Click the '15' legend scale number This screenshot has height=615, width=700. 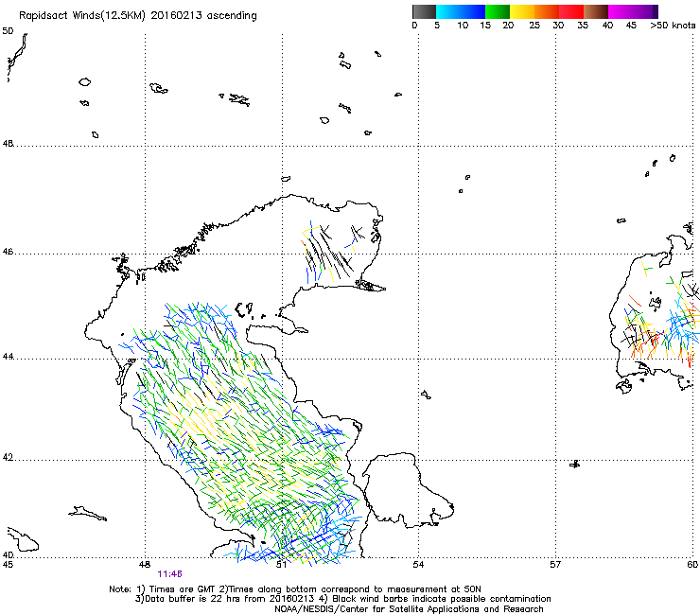(x=485, y=26)
